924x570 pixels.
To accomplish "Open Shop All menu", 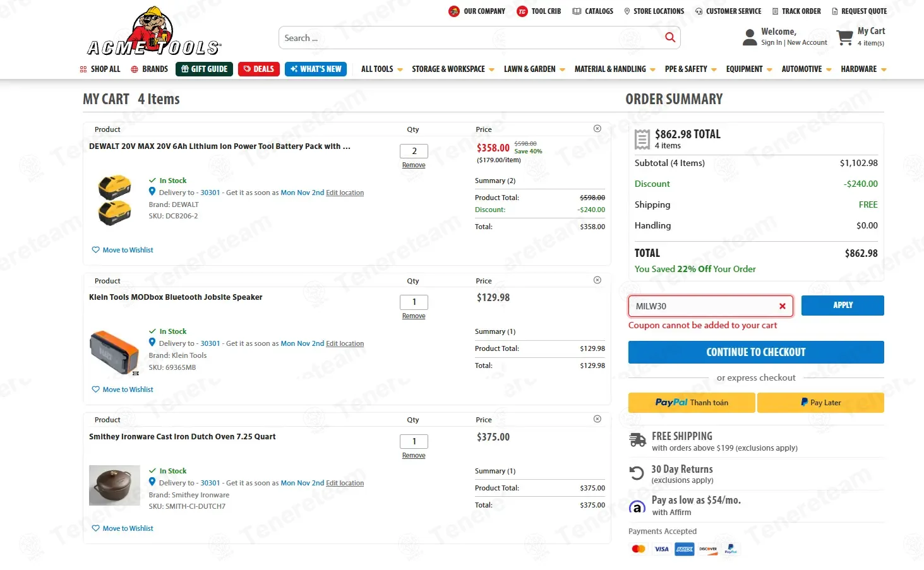I will tap(100, 69).
